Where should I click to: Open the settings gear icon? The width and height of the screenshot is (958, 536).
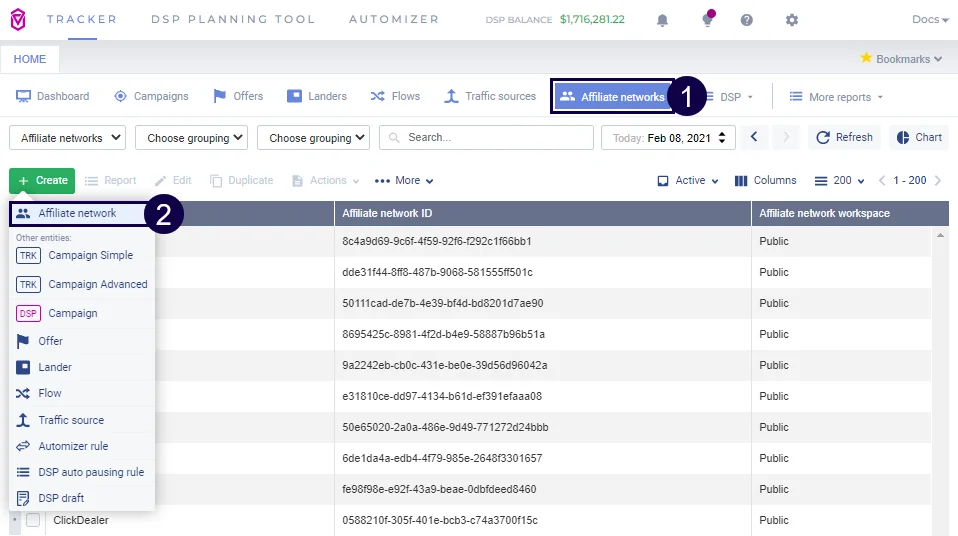(x=792, y=20)
